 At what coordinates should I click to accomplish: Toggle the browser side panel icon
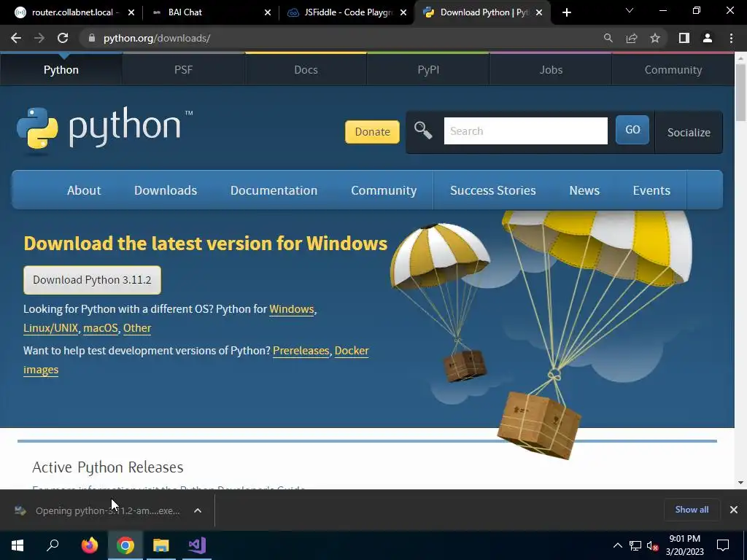[684, 38]
